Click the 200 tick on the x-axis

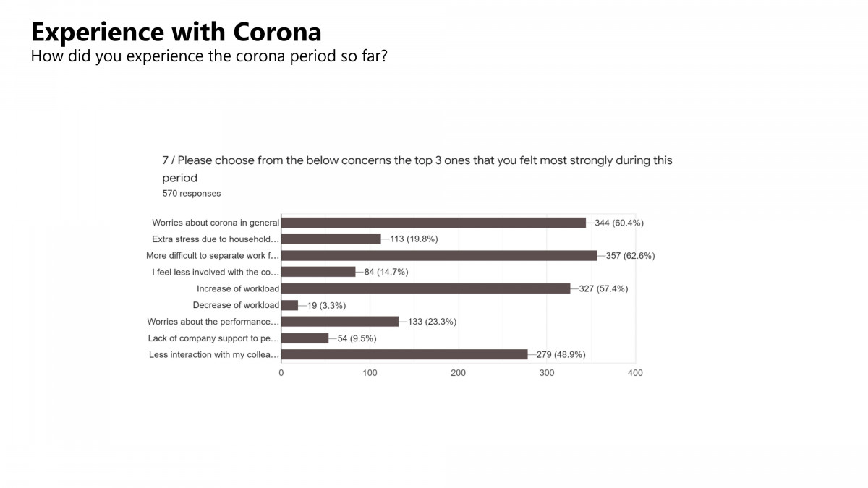click(x=458, y=373)
